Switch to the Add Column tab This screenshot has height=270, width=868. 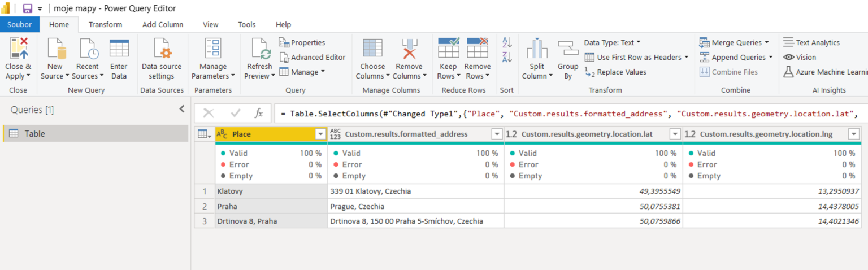[163, 24]
